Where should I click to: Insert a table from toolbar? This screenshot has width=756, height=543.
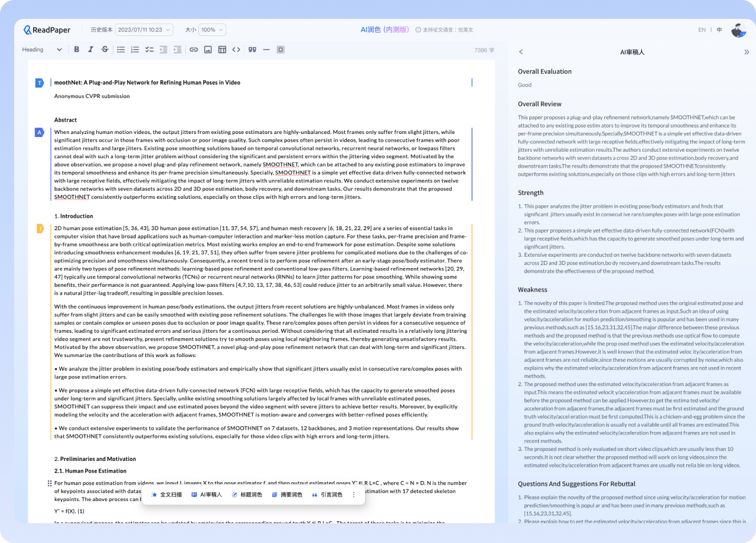tap(222, 50)
